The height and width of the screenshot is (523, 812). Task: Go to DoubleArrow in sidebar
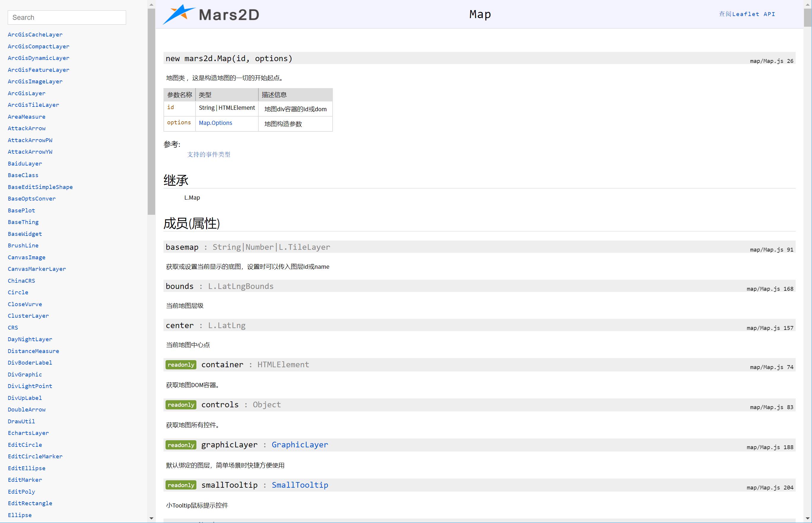tap(26, 410)
